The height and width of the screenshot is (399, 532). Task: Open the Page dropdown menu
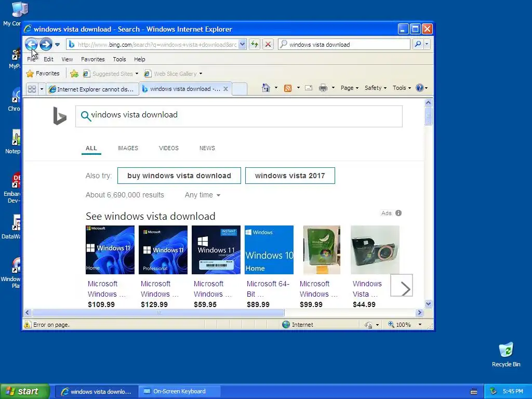click(350, 88)
